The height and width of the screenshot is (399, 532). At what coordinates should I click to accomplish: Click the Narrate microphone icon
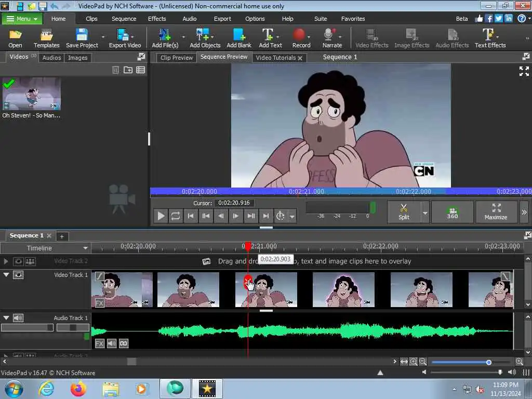click(x=332, y=38)
